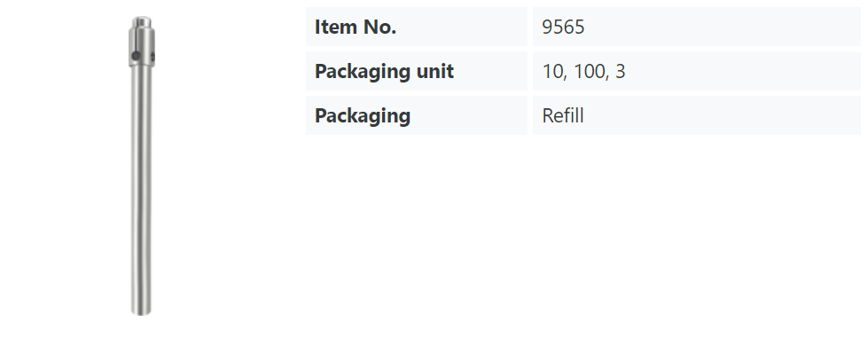Select the 'Item No.' label cell
The width and height of the screenshot is (868, 338).
pos(417,27)
